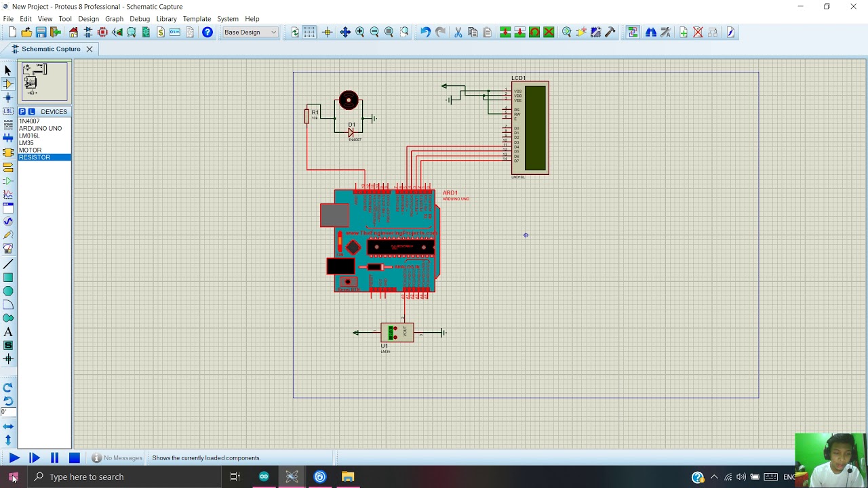Select the Terminals Mode tool
Image resolution: width=868 pixels, height=488 pixels.
(8, 167)
